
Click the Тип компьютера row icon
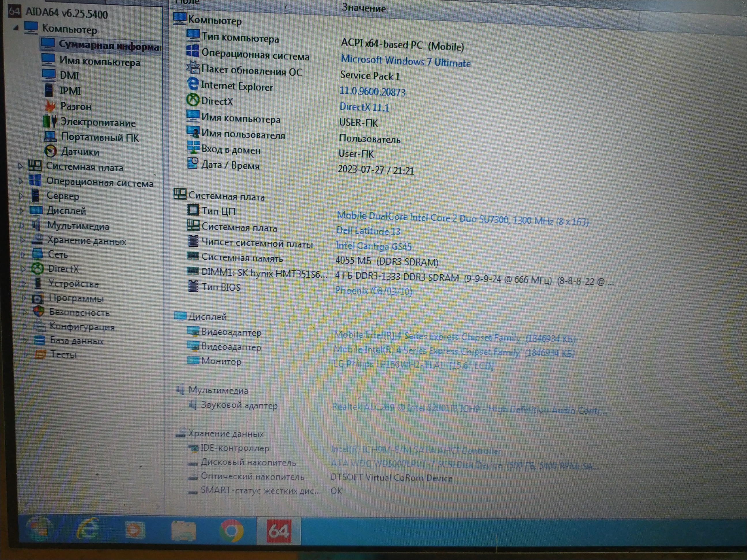click(x=193, y=35)
